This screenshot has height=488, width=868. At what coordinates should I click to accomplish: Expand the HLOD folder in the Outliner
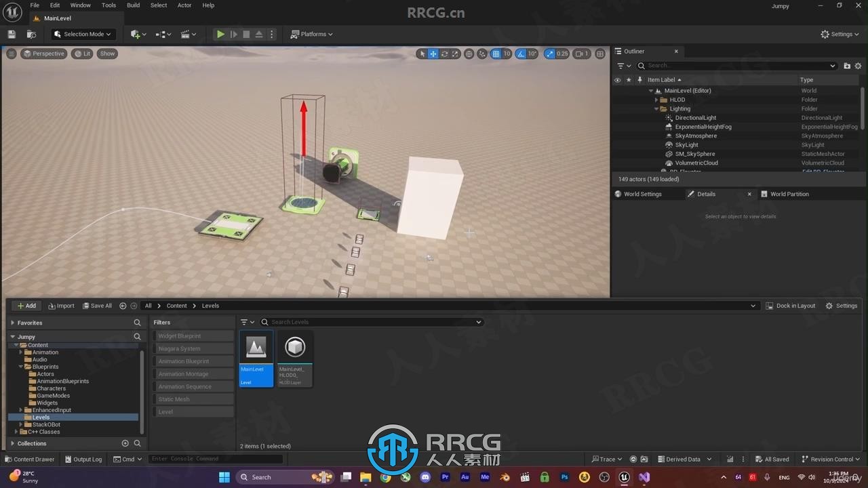(x=656, y=100)
